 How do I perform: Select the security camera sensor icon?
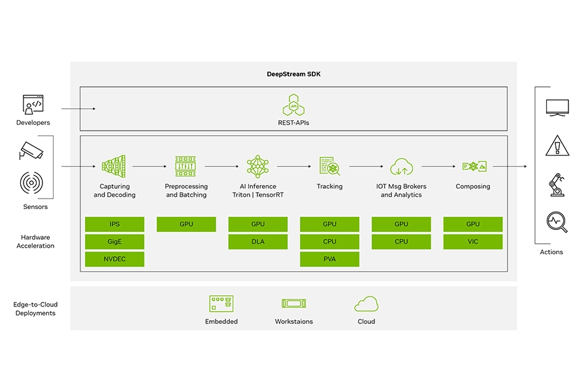(x=31, y=150)
